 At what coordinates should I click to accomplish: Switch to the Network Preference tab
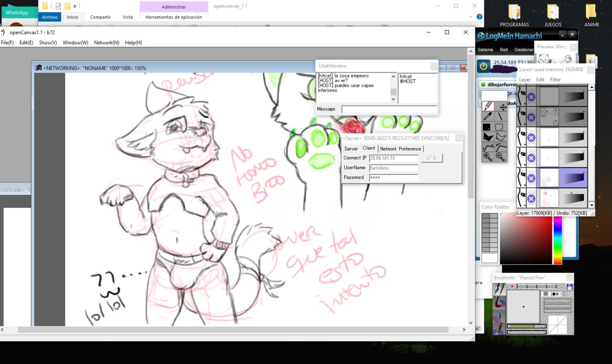click(401, 149)
